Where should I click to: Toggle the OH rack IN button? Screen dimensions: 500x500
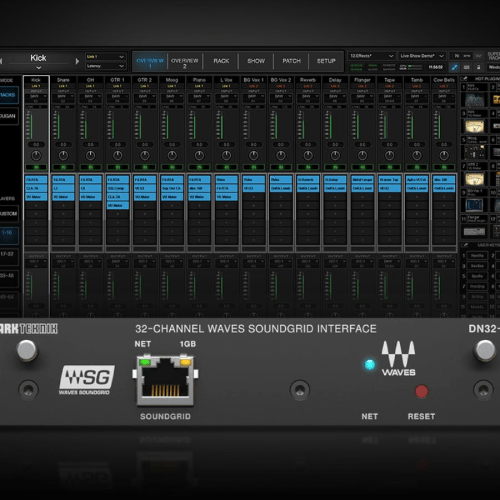90,167
